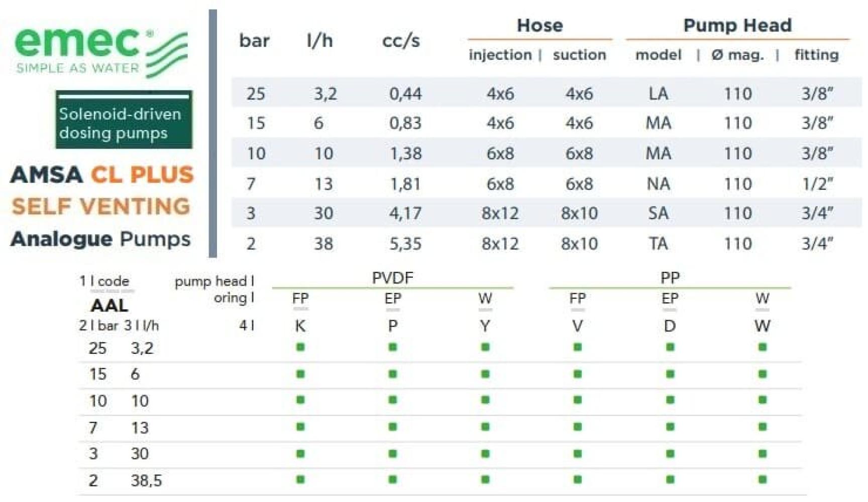Click the SELF VENTING heading
The height and width of the screenshot is (502, 868).
coord(101,206)
